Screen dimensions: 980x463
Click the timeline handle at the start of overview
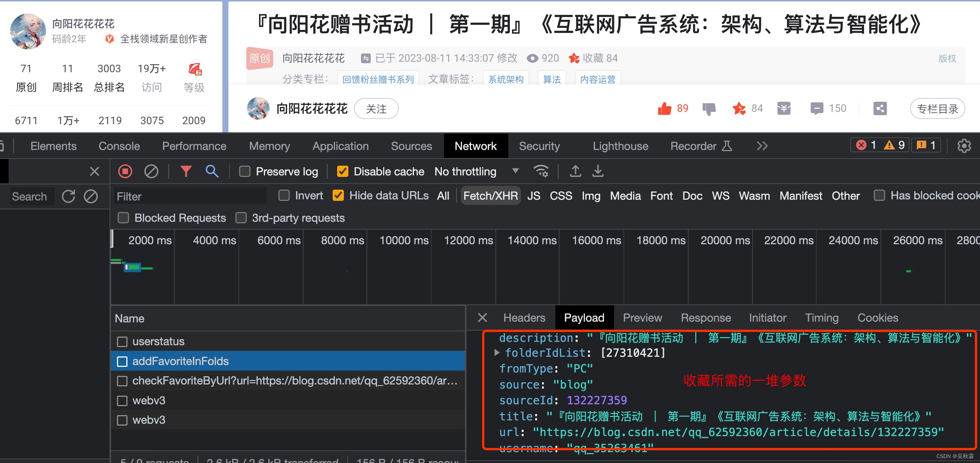click(x=112, y=239)
